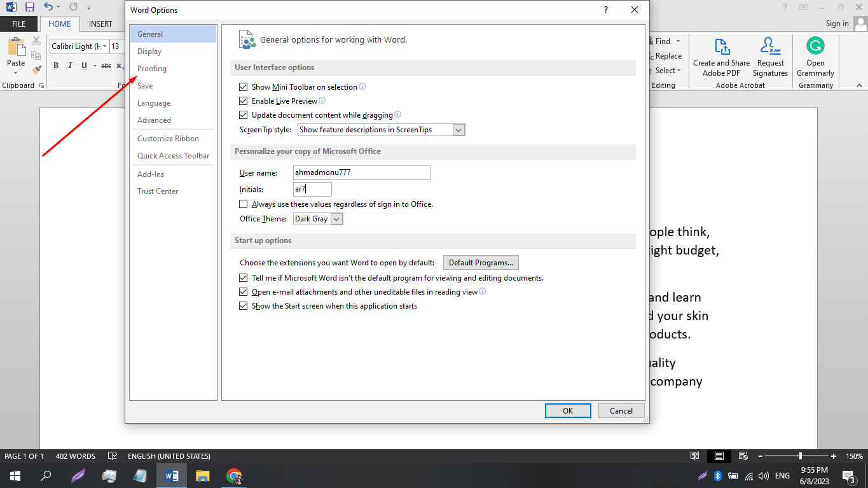Open Clipboard group dialog launcher
868x488 pixels.
41,85
